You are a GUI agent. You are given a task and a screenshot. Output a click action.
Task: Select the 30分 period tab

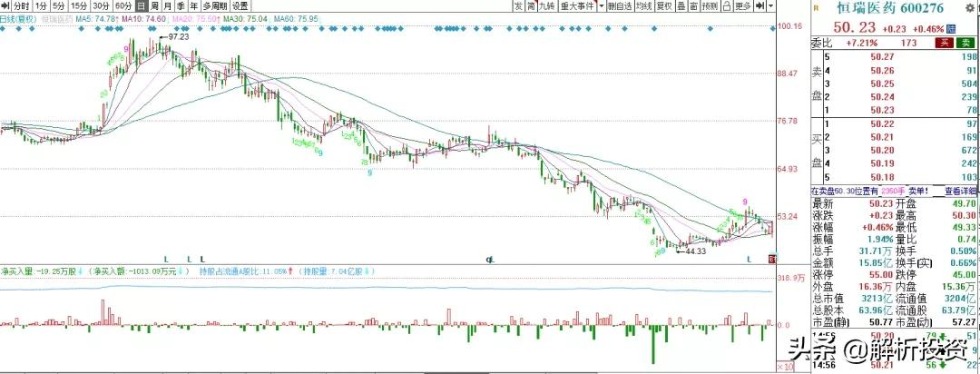pyautogui.click(x=101, y=5)
